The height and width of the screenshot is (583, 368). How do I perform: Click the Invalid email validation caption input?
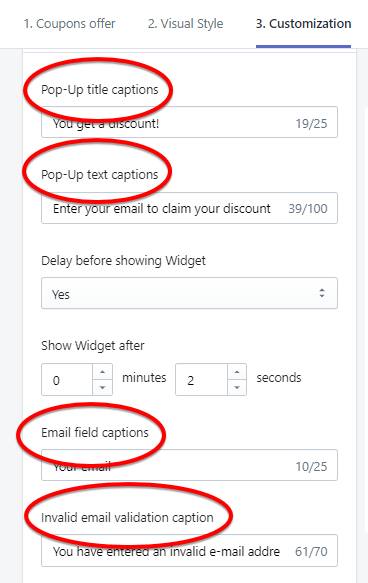[189, 551]
